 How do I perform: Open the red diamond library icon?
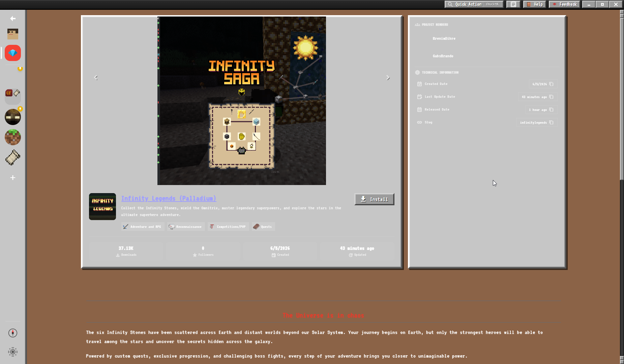pos(13,53)
